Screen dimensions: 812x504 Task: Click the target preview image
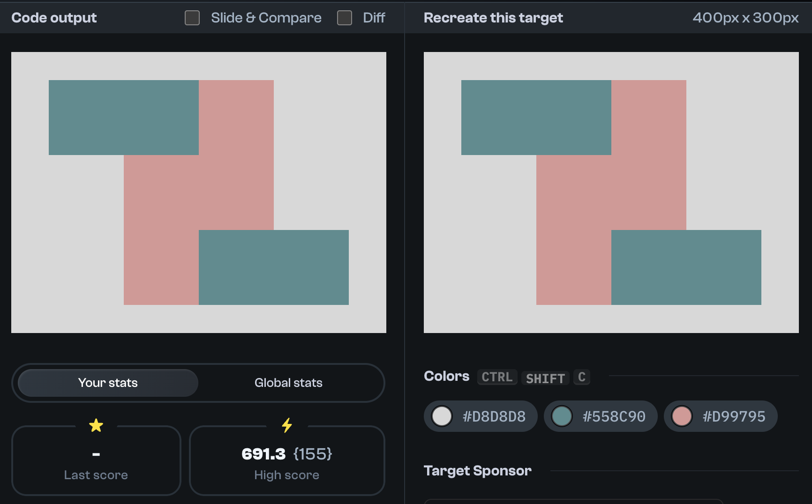611,192
